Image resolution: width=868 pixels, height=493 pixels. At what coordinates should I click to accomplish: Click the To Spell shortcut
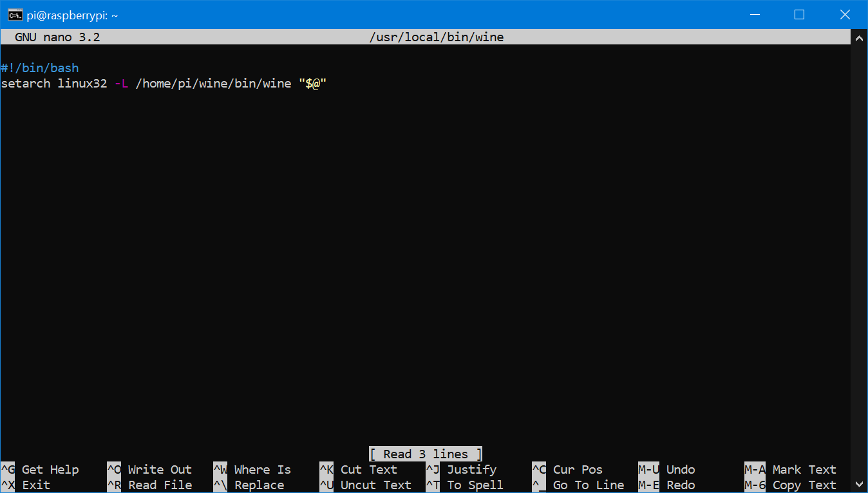coord(475,485)
